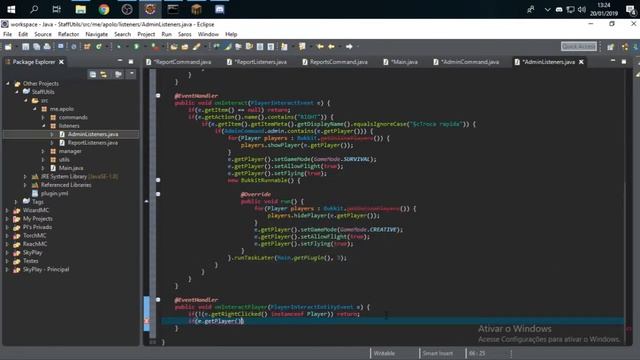
Task: Collapse the src folder node
Action: [x=26, y=100]
